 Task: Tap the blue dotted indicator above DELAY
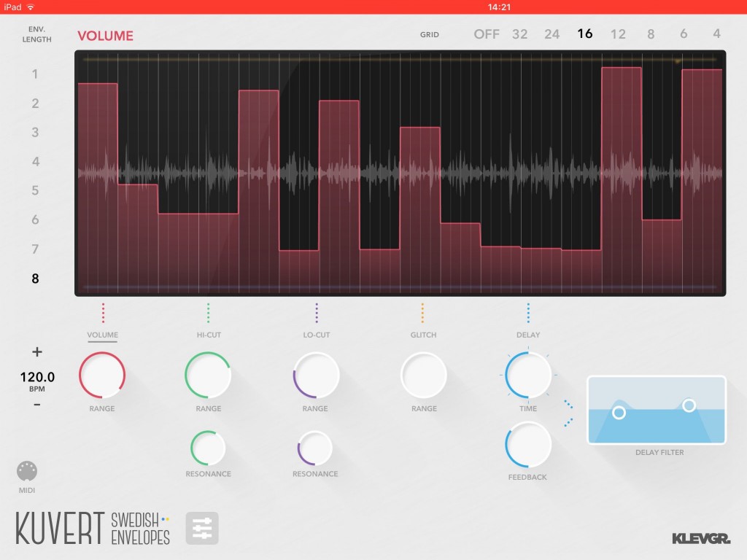pos(528,313)
